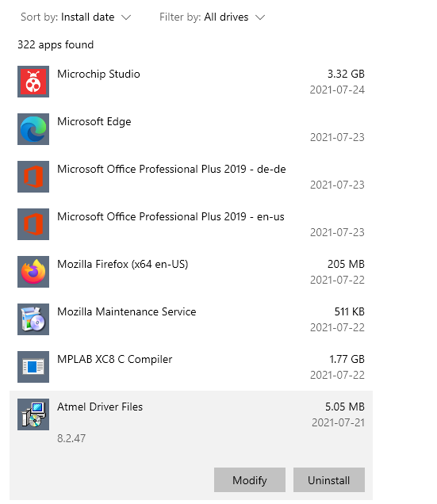Modify the Atmel Driver Files installation
Screen dimensions: 437x504
click(x=250, y=480)
